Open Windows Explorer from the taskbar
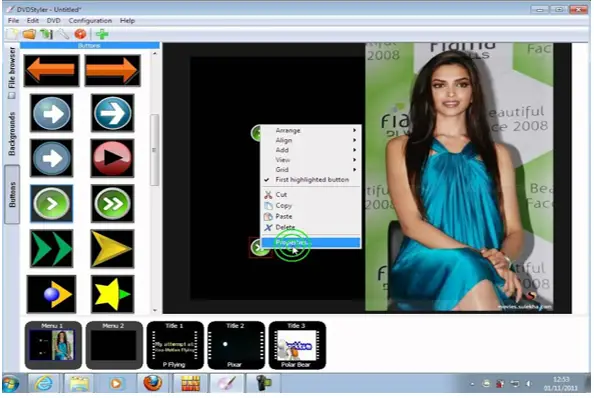594x398 pixels. pyautogui.click(x=79, y=383)
